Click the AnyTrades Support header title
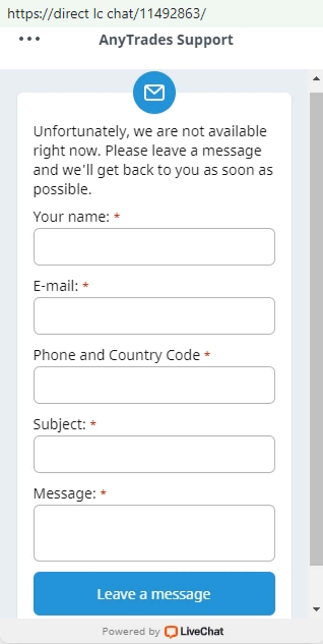 [x=166, y=40]
